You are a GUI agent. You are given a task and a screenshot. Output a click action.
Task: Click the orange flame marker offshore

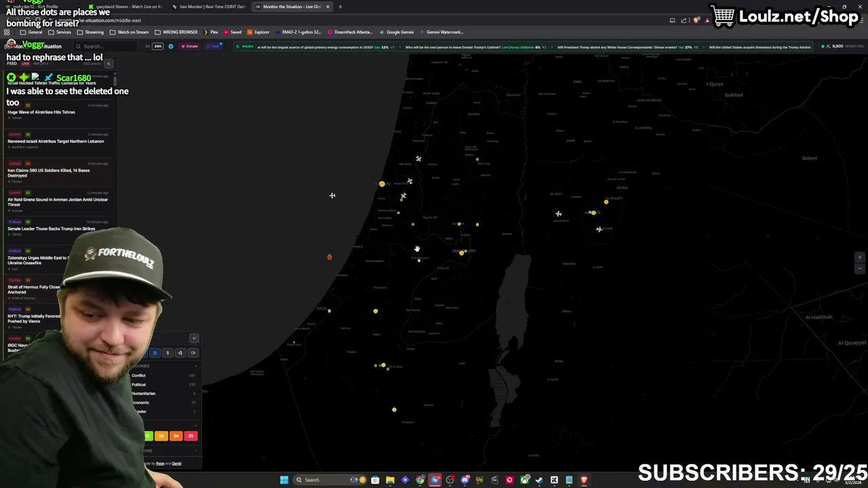[x=330, y=257]
